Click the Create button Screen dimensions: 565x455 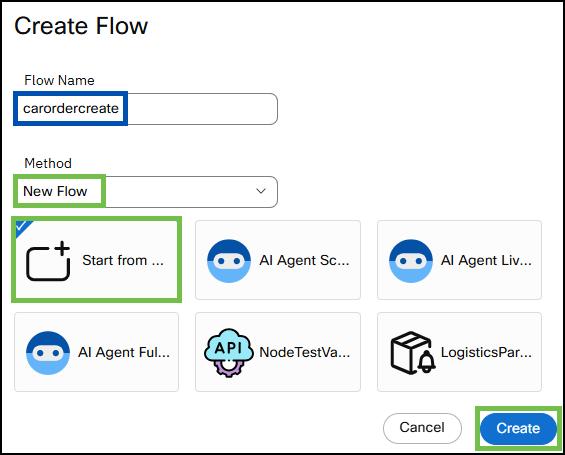518,428
